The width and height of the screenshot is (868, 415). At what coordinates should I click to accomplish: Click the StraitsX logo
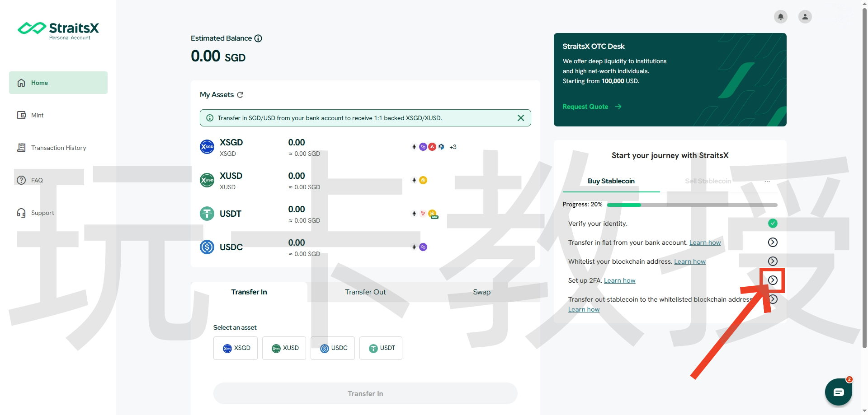(58, 30)
